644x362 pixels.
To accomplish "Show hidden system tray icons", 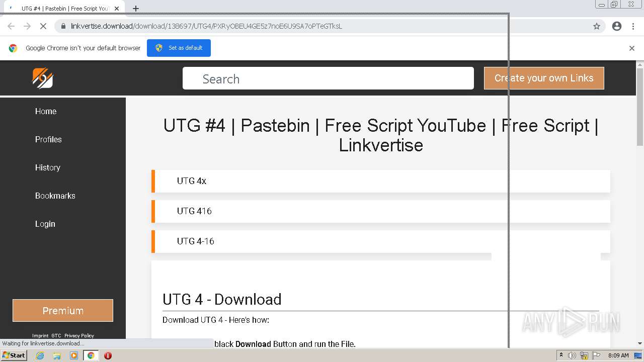I will 561,355.
